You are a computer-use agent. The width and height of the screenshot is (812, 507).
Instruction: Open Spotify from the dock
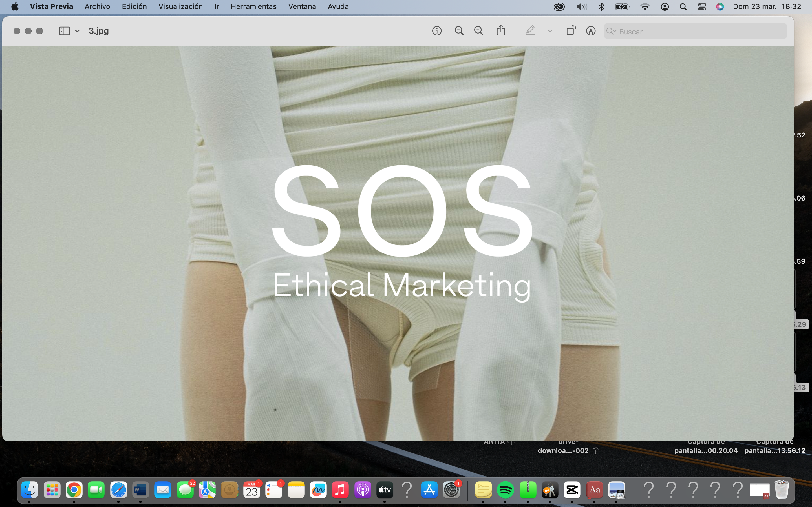[x=505, y=490]
